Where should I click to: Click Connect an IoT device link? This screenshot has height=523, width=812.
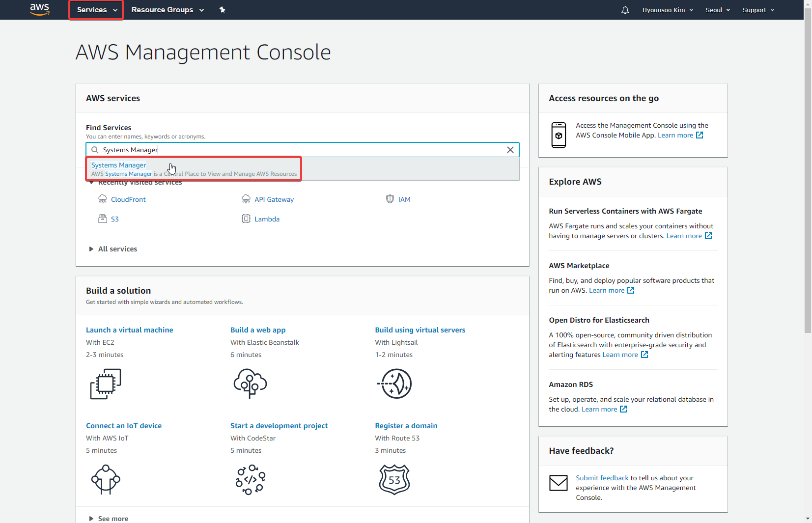click(x=124, y=426)
